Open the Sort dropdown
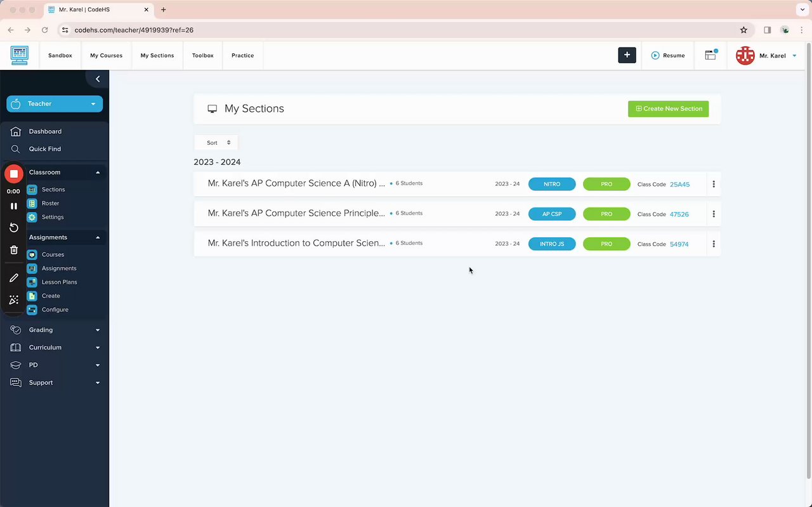The height and width of the screenshot is (507, 812). coord(216,143)
